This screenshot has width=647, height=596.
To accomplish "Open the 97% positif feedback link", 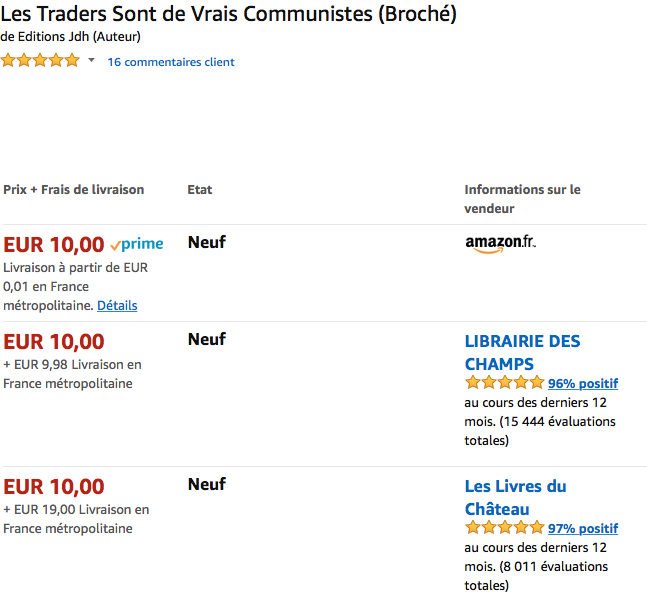I will point(583,528).
